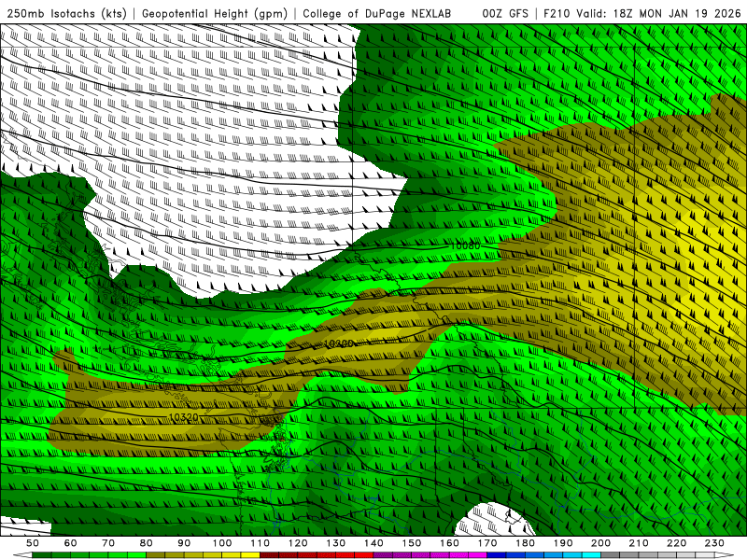
Task: Click the 10080 height contour label
Action: point(465,245)
